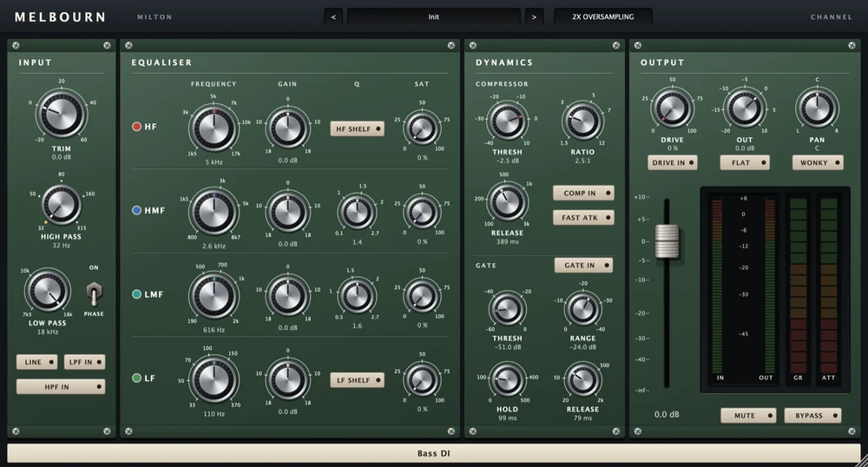Click the compressor RELEASE knob
This screenshot has height=467, width=868.
click(x=507, y=202)
